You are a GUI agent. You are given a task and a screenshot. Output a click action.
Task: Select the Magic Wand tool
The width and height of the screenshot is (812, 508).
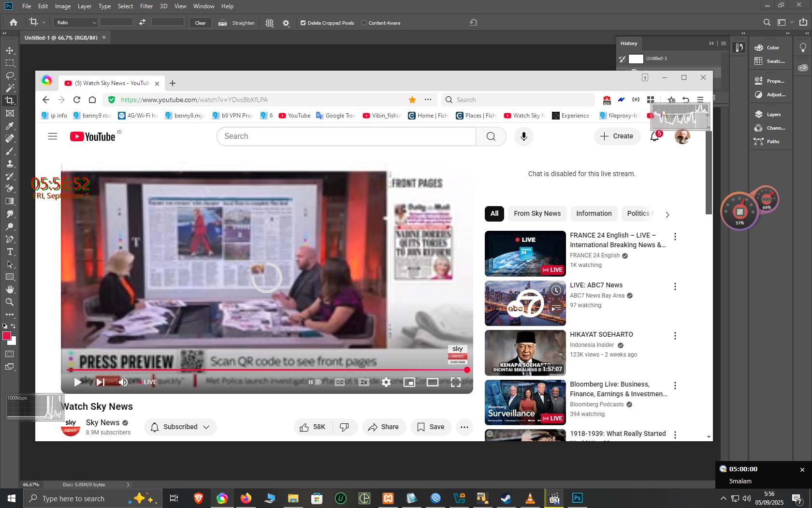[10, 88]
